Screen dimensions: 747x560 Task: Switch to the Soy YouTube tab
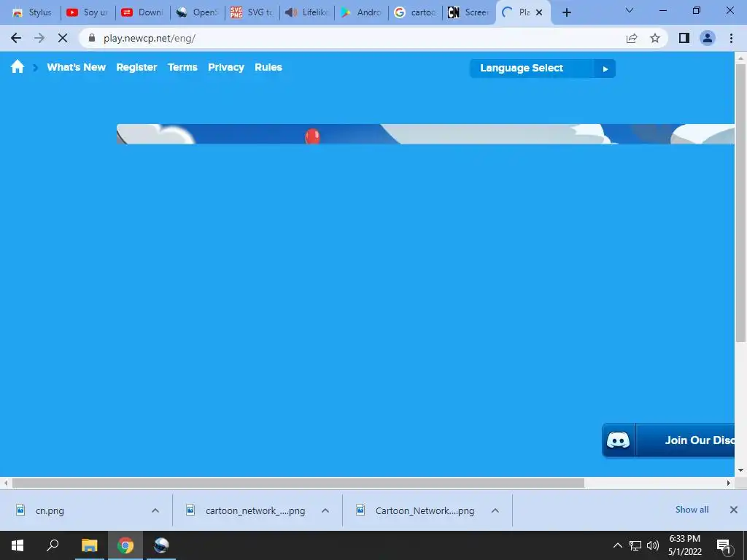(88, 12)
